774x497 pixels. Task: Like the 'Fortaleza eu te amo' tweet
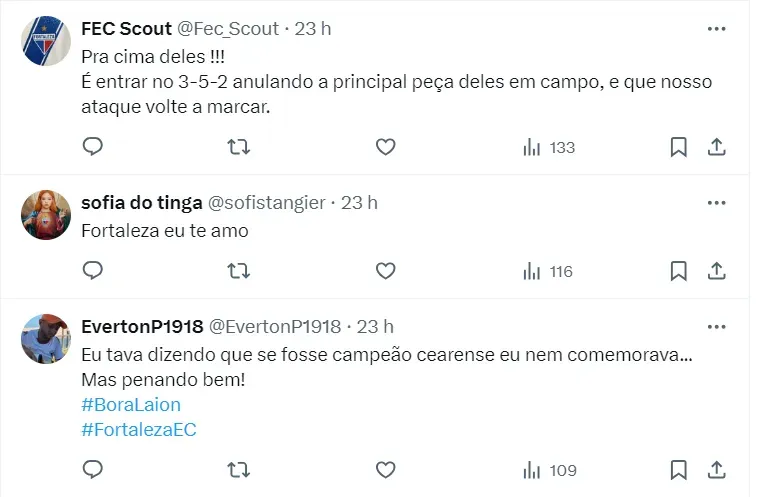click(386, 270)
